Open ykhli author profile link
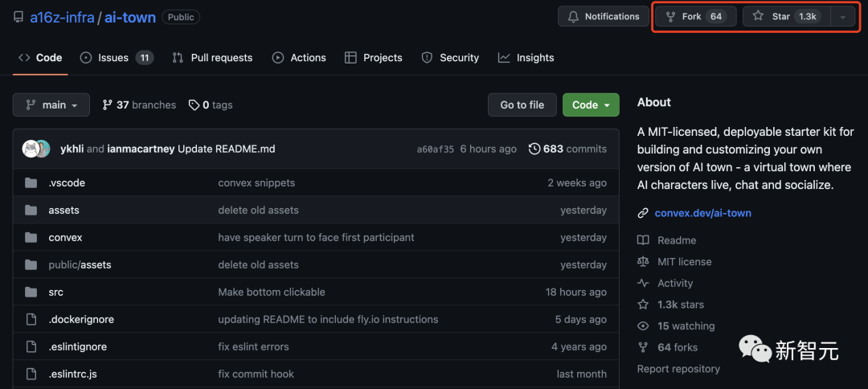This screenshot has width=868, height=389. (x=72, y=149)
